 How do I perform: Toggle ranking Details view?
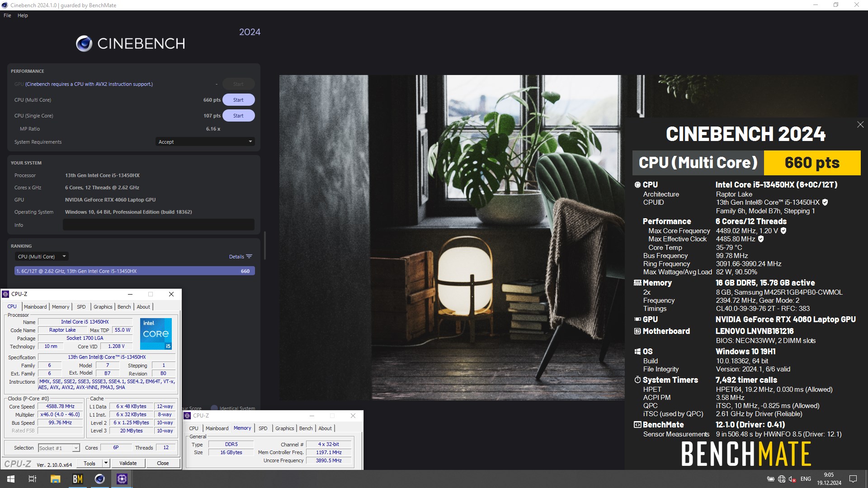[241, 257]
